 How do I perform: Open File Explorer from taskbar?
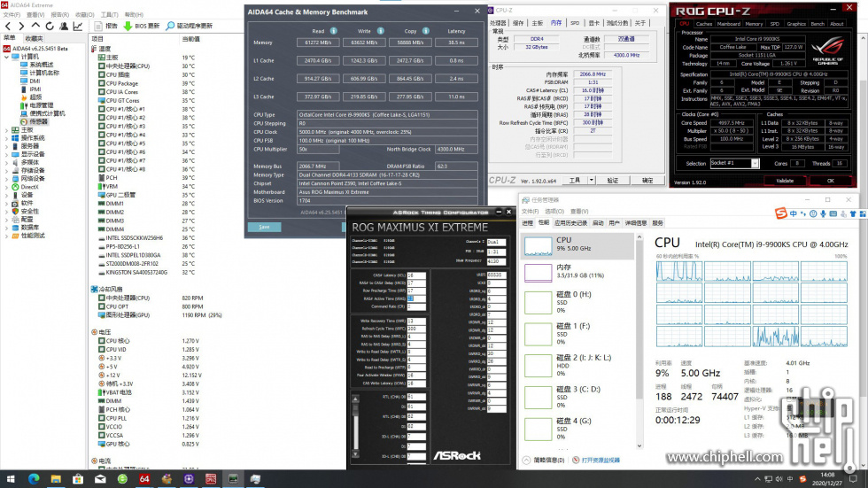click(x=56, y=479)
